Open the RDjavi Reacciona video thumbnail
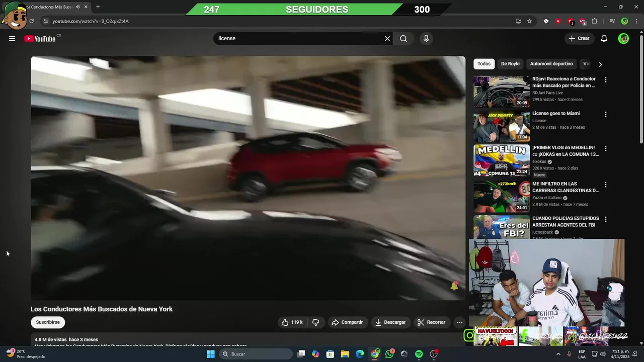The width and height of the screenshot is (644, 362). pyautogui.click(x=501, y=92)
